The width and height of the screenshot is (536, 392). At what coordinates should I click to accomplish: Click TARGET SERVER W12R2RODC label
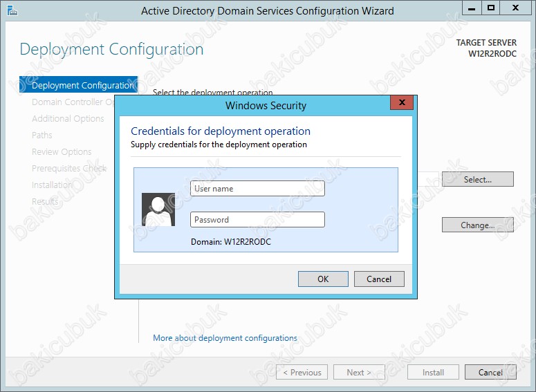(x=486, y=48)
